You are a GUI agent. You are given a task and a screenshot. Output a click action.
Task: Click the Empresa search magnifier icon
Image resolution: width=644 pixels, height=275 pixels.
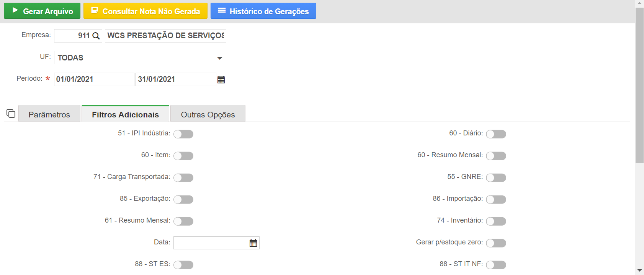click(96, 36)
